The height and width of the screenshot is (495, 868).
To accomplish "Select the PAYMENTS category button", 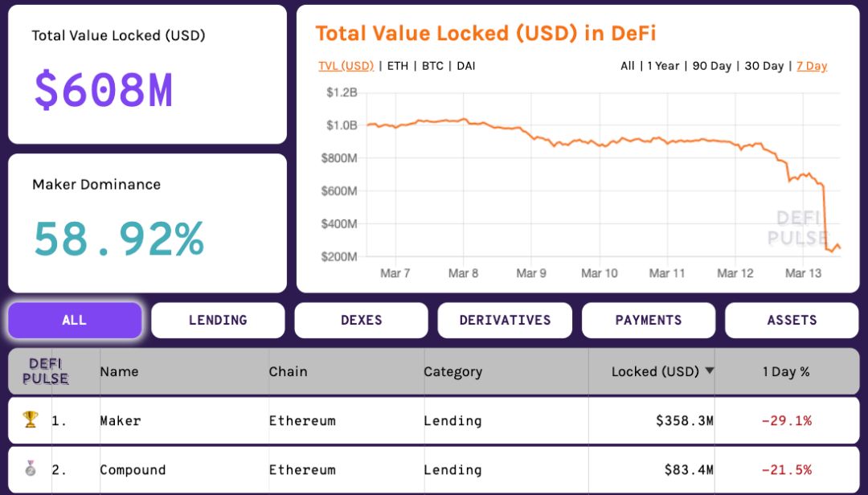I will coord(649,320).
